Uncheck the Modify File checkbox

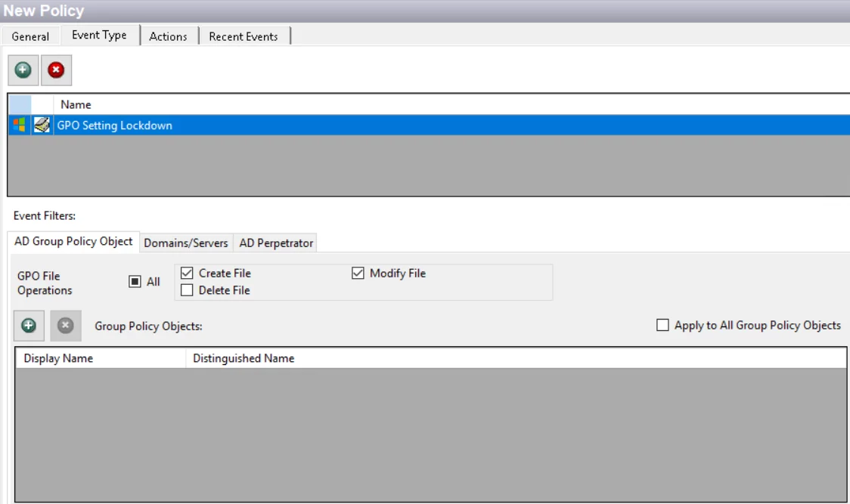pyautogui.click(x=358, y=273)
